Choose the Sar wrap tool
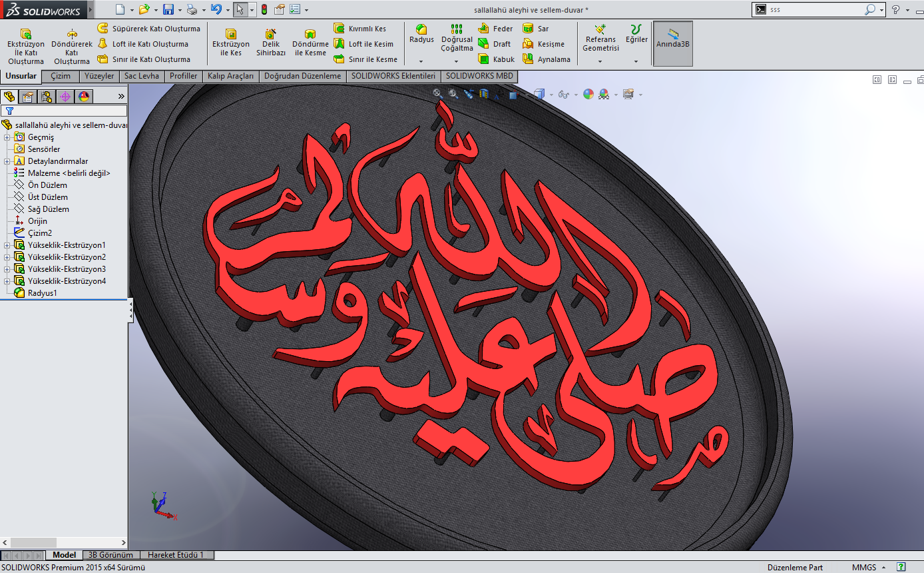The height and width of the screenshot is (573, 924). click(536, 29)
